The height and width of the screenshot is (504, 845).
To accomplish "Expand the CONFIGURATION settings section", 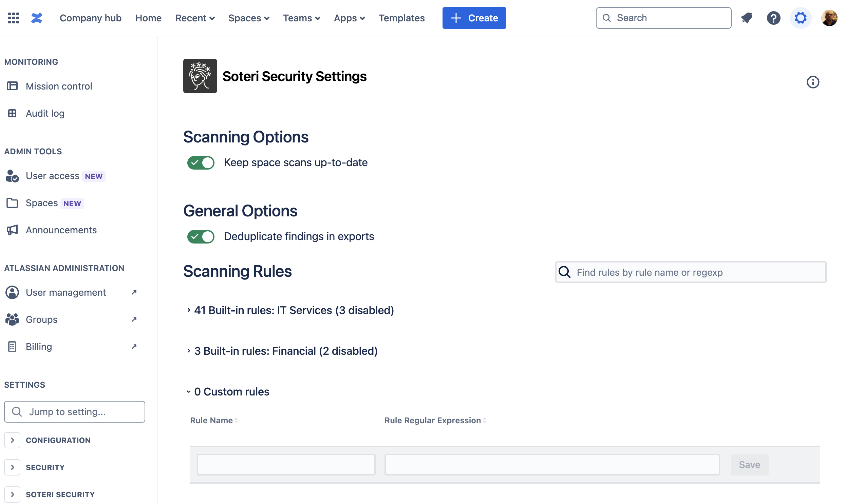I will click(12, 441).
